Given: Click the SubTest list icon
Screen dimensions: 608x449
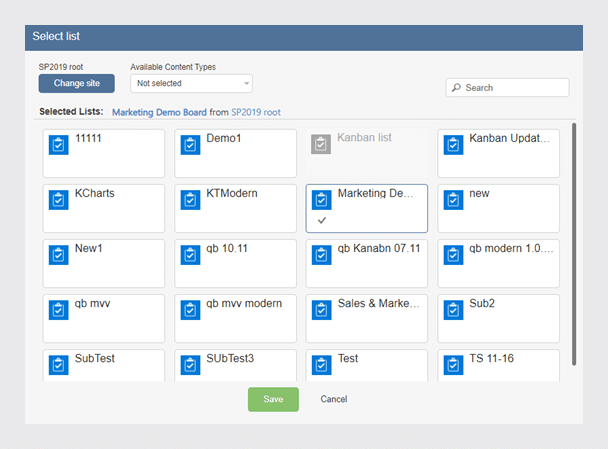Looking at the screenshot, I should click(59, 365).
